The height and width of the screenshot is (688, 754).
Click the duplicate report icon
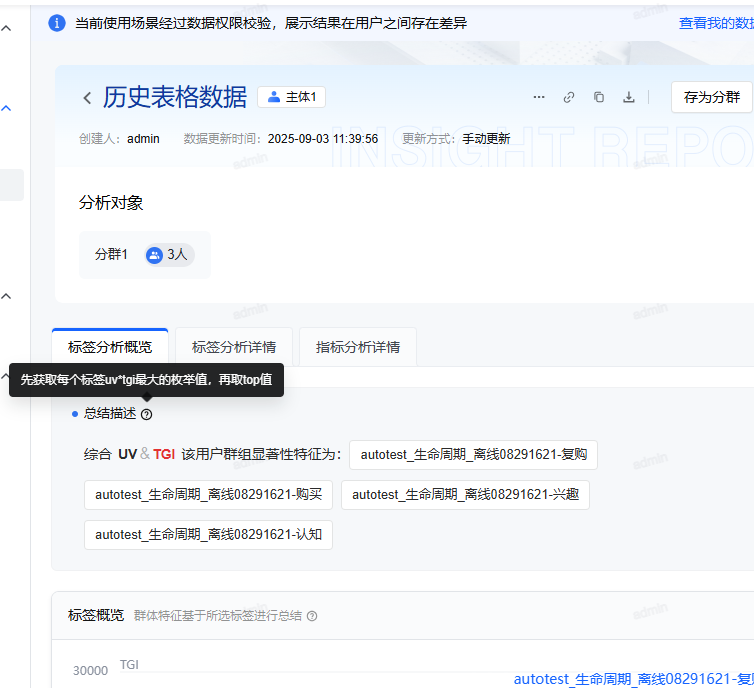[x=599, y=97]
